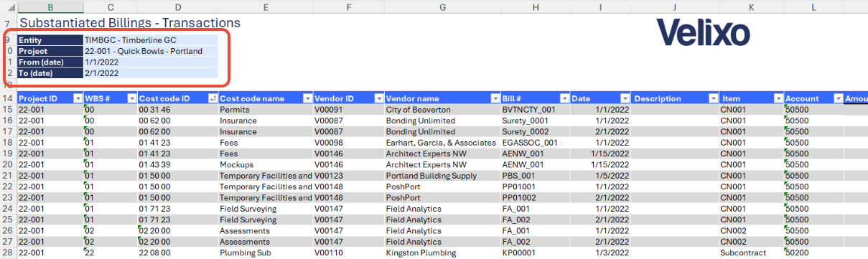Screen dimensions: 868x259
Task: Expand the Cost code name filter dropdown
Action: click(307, 98)
